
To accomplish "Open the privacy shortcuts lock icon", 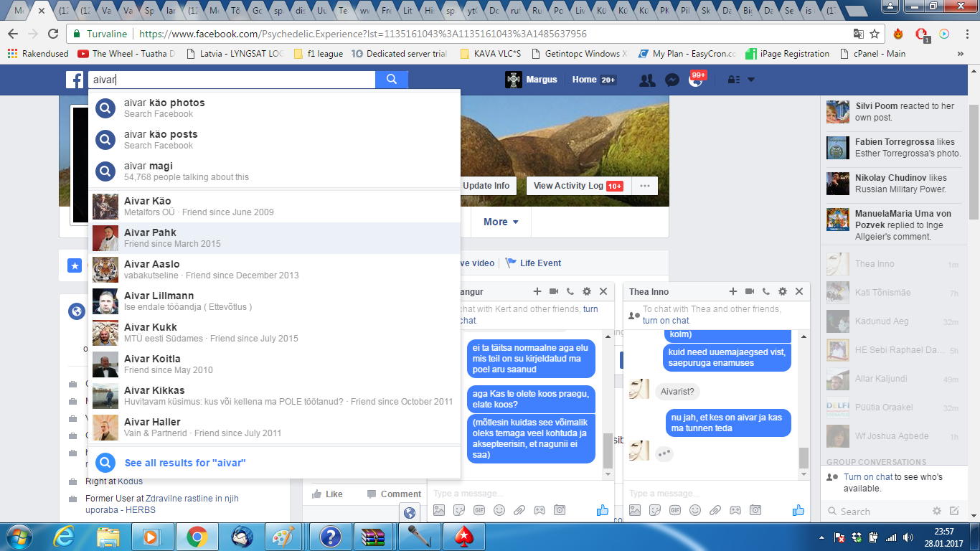I will tap(733, 80).
